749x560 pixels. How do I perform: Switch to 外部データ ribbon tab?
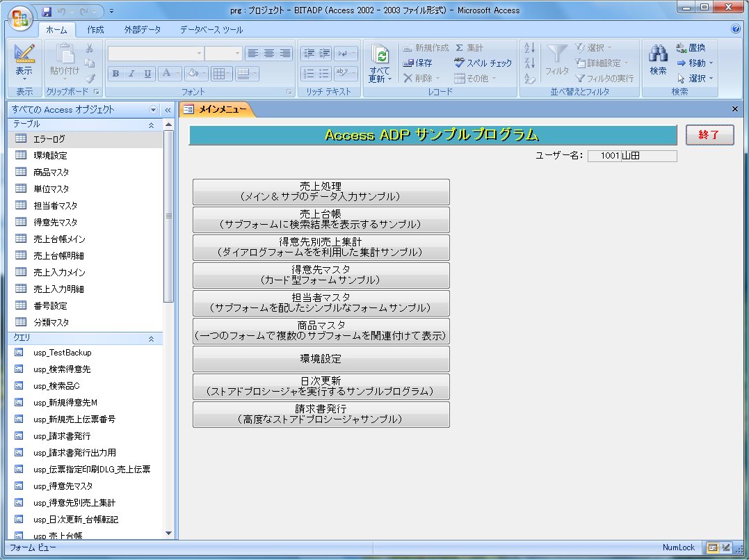[x=143, y=30]
